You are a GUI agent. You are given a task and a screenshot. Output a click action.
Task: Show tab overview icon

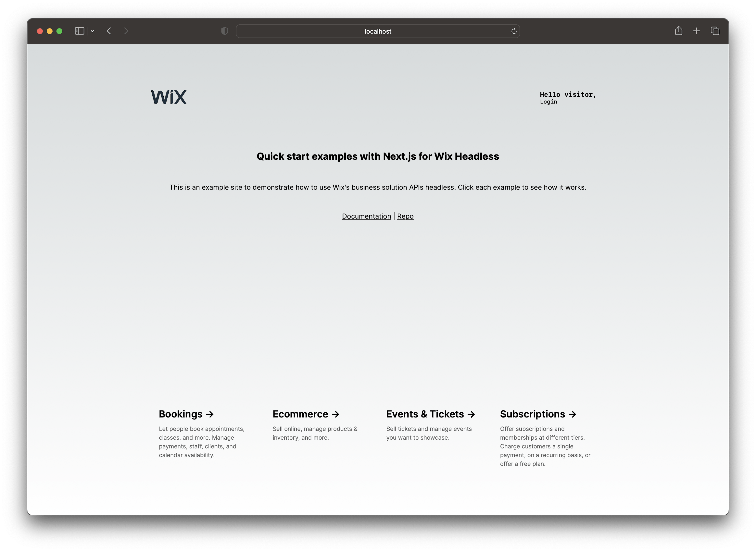pos(715,31)
